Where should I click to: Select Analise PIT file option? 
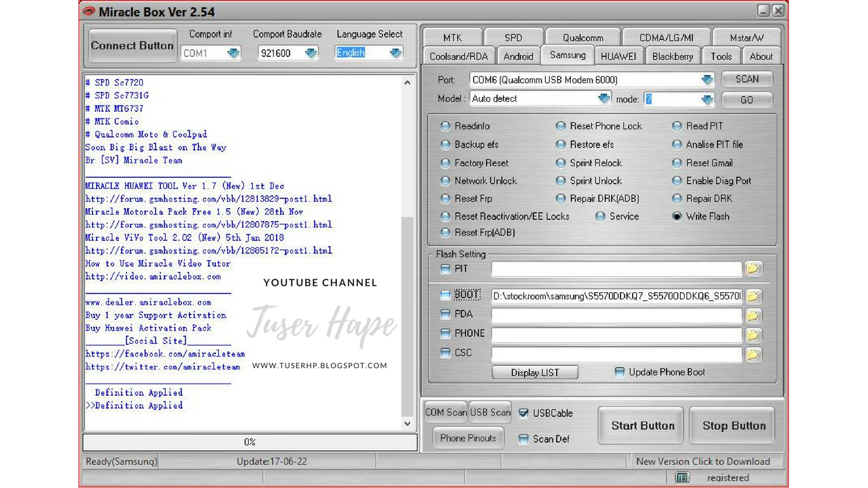pos(677,144)
